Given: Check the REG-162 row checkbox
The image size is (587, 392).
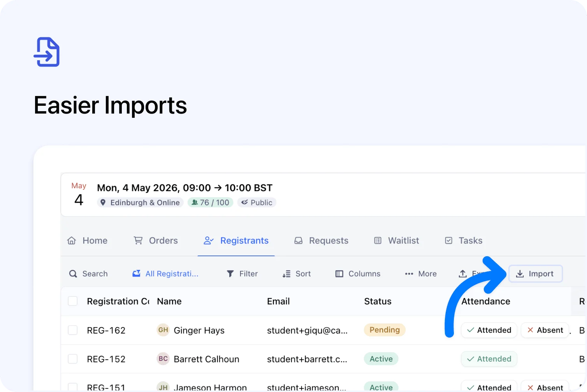Looking at the screenshot, I should [x=73, y=330].
